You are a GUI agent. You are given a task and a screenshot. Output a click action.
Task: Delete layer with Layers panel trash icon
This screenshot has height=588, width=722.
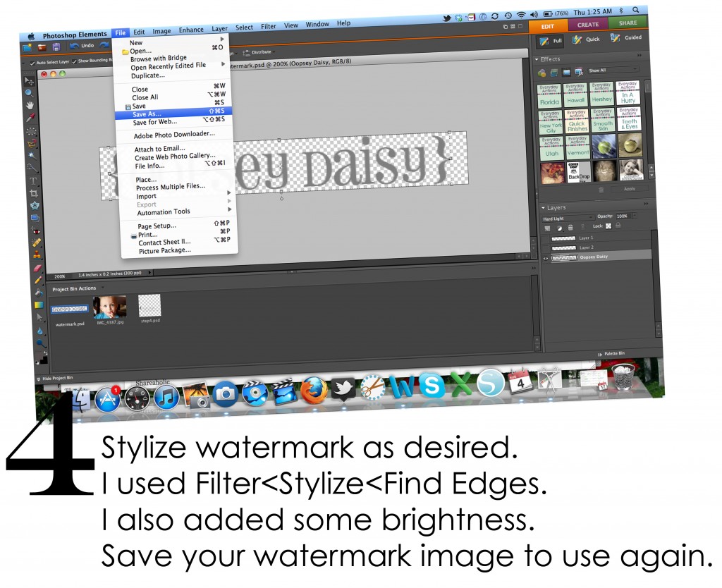point(570,228)
